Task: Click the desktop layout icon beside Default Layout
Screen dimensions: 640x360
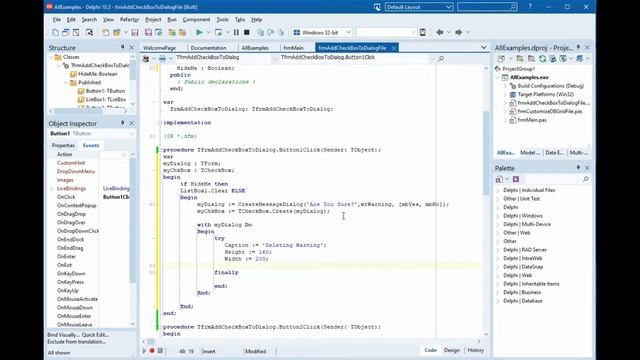Action: click(x=377, y=7)
